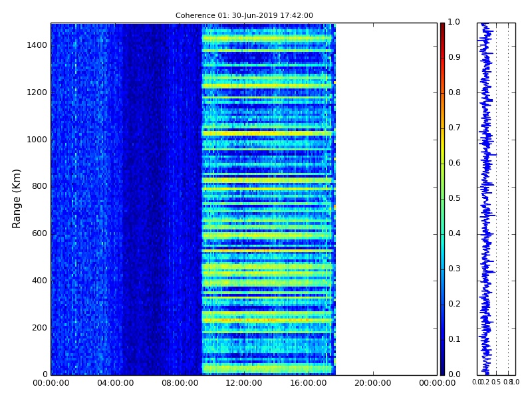This screenshot has height=399, width=532.
Task: Click the 16:00:00 time axis label
Action: [309, 383]
